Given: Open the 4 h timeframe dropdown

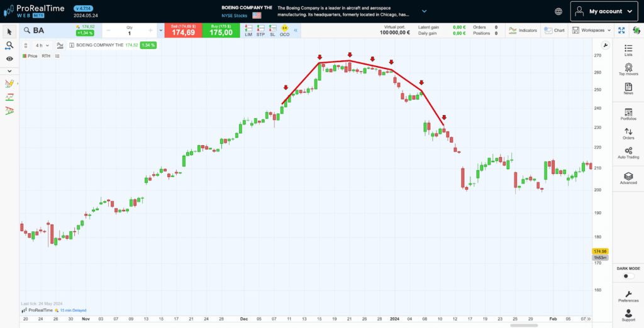Looking at the screenshot, I should [x=42, y=46].
